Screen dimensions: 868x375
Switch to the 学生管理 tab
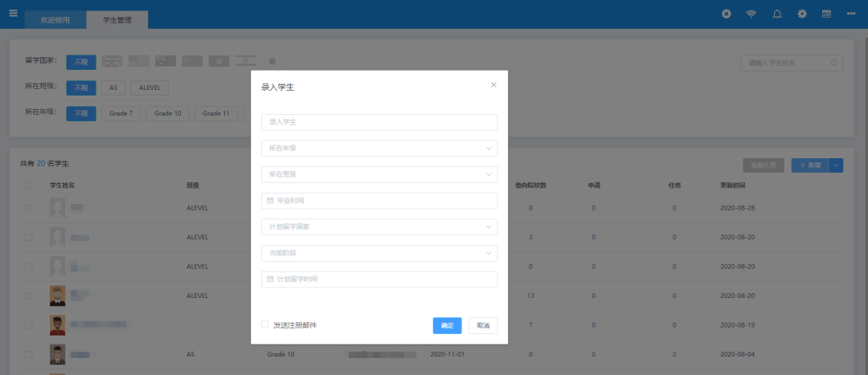tap(117, 20)
